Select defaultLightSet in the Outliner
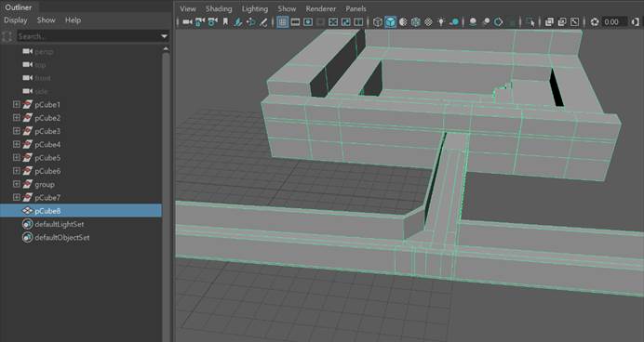This screenshot has width=644, height=342. [x=60, y=224]
